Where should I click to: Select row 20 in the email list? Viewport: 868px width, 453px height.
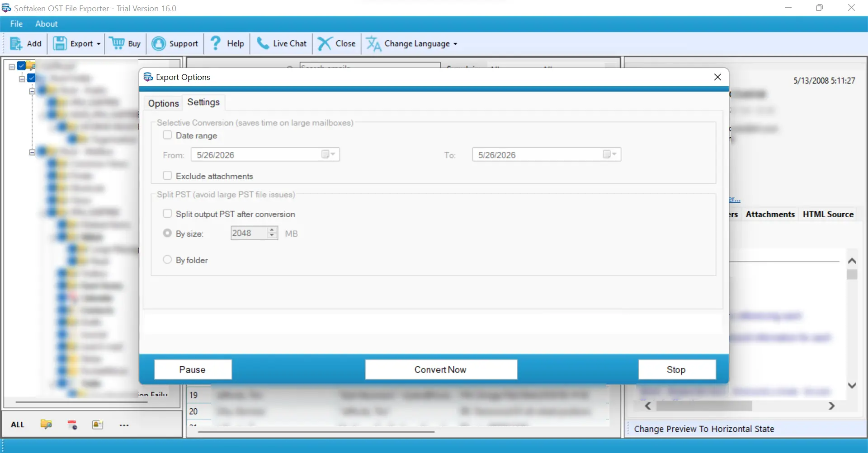(397, 411)
